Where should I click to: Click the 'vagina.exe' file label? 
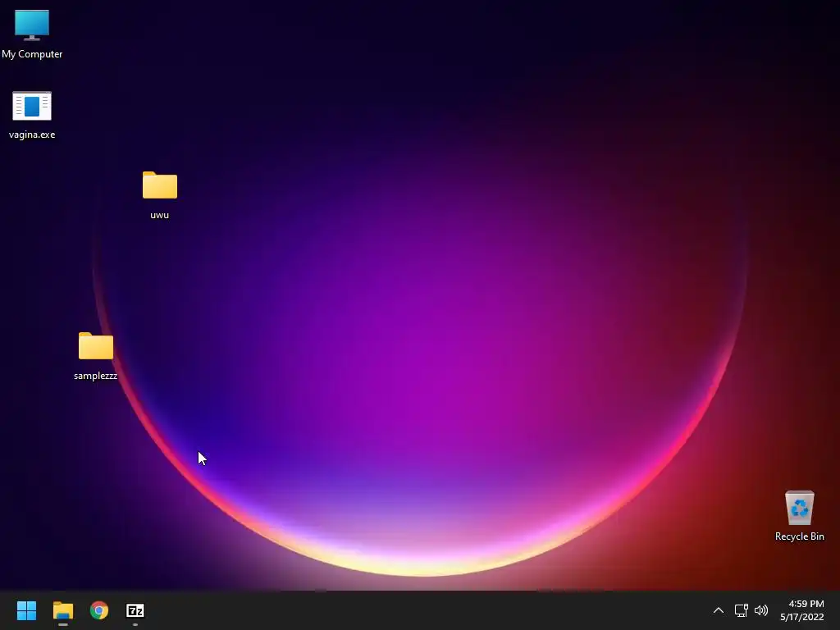point(32,135)
